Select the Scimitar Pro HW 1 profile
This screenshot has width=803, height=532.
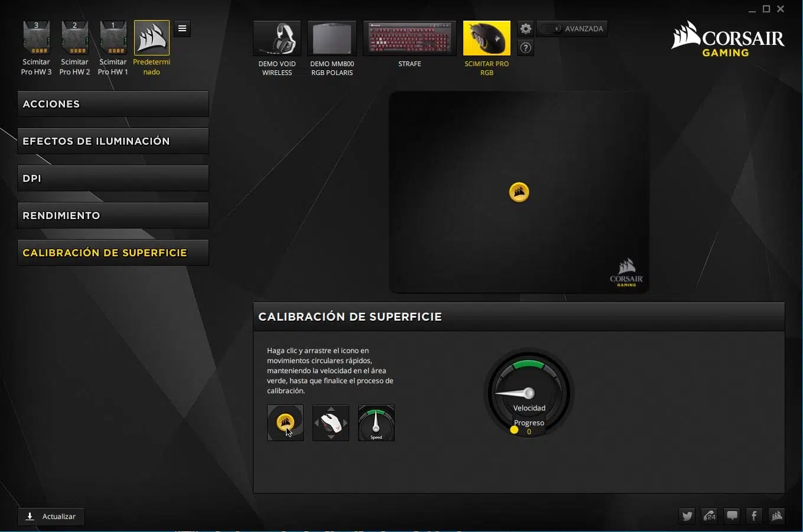pyautogui.click(x=113, y=48)
